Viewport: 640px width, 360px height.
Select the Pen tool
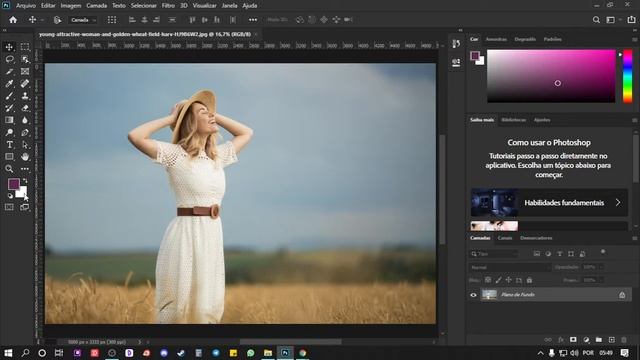point(25,132)
